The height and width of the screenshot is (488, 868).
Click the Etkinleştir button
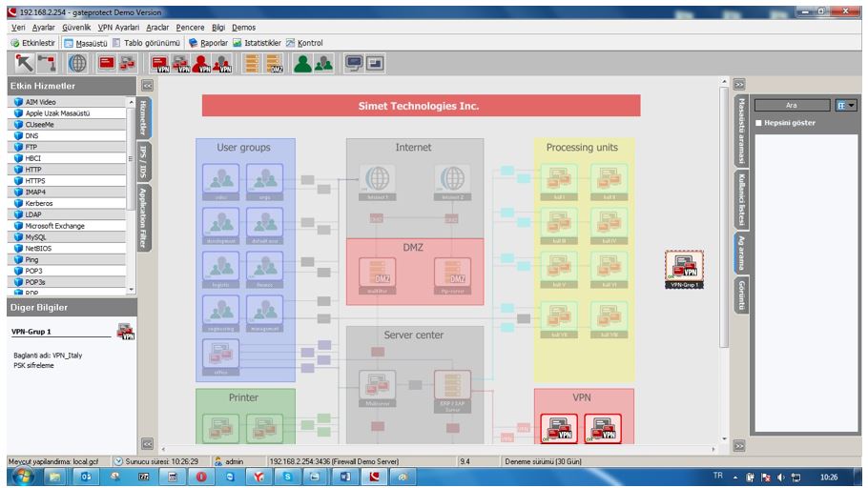31,43
